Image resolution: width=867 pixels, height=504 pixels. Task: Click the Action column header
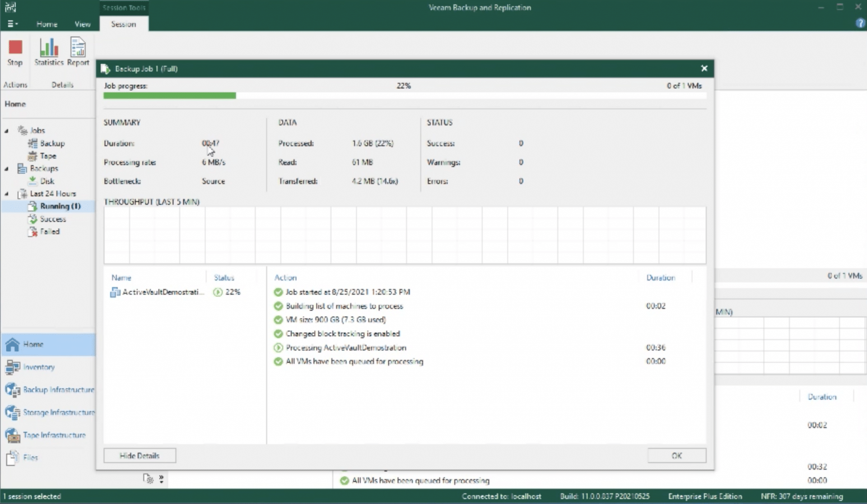286,278
